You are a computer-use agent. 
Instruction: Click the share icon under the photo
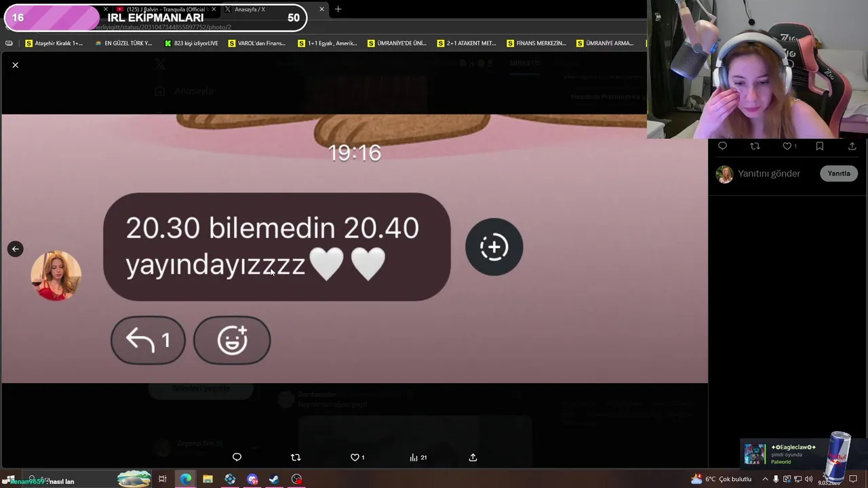[473, 457]
